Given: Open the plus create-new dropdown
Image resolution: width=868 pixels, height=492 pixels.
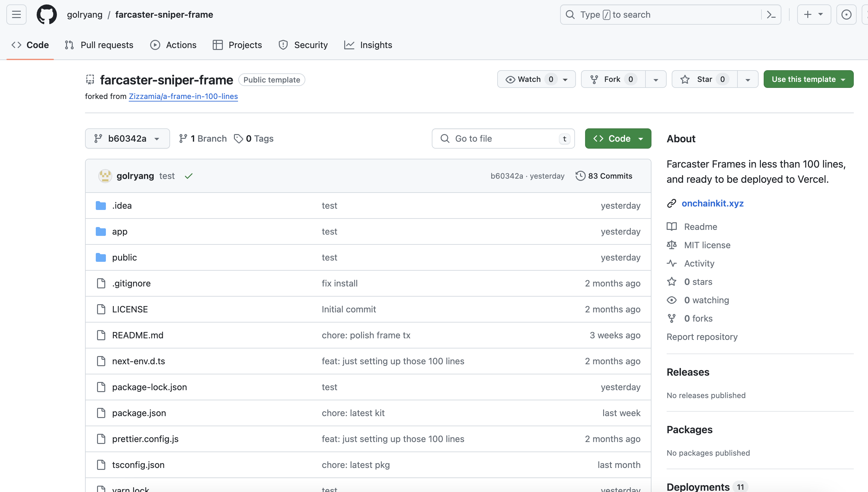Looking at the screenshot, I should click(814, 15).
